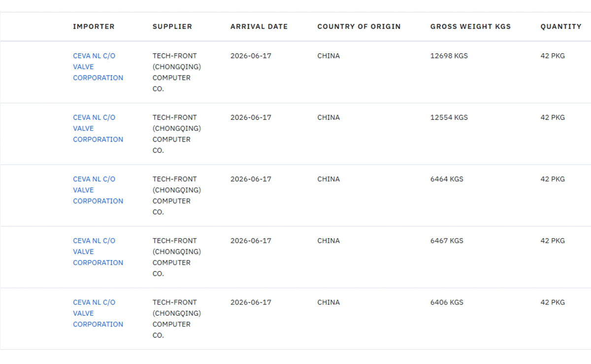Click the supplier TECH-FRONT in the 12698 KGS row
The height and width of the screenshot is (364, 591).
click(x=177, y=72)
